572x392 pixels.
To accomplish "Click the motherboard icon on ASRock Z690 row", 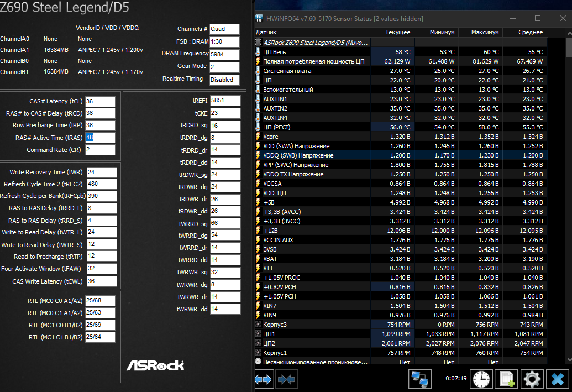I will point(259,43).
